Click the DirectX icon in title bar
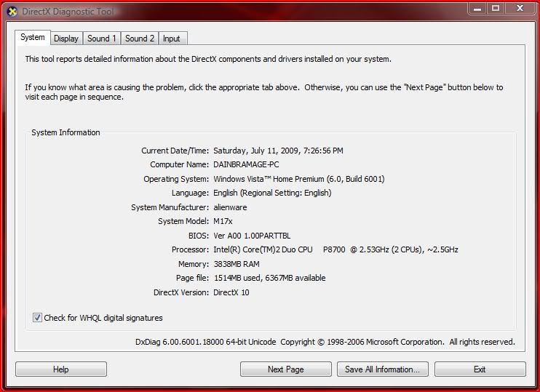The width and height of the screenshot is (540, 392). pyautogui.click(x=12, y=12)
